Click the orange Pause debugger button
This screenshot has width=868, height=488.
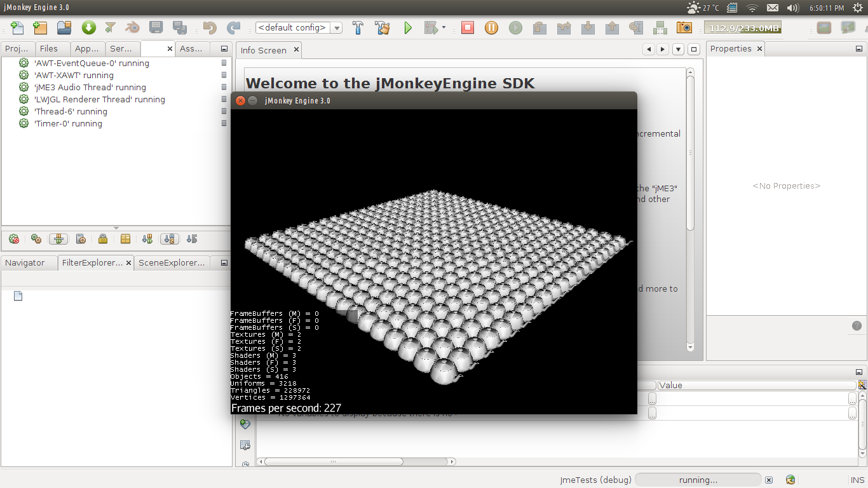[x=491, y=27]
